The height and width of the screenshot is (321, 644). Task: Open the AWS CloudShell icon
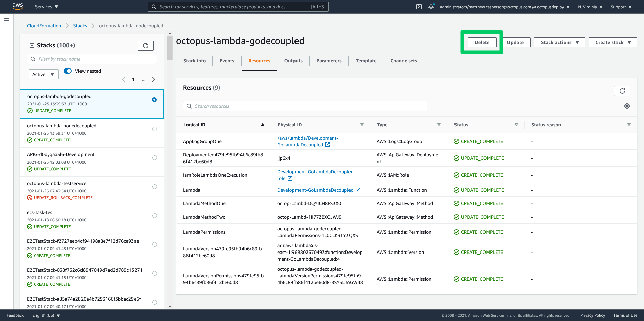419,7
